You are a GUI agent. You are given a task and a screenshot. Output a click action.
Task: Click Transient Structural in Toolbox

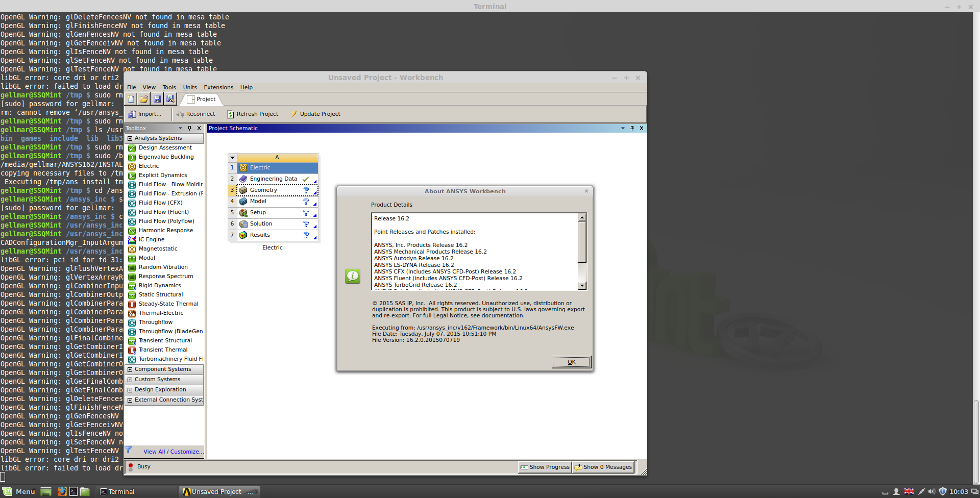[165, 341]
